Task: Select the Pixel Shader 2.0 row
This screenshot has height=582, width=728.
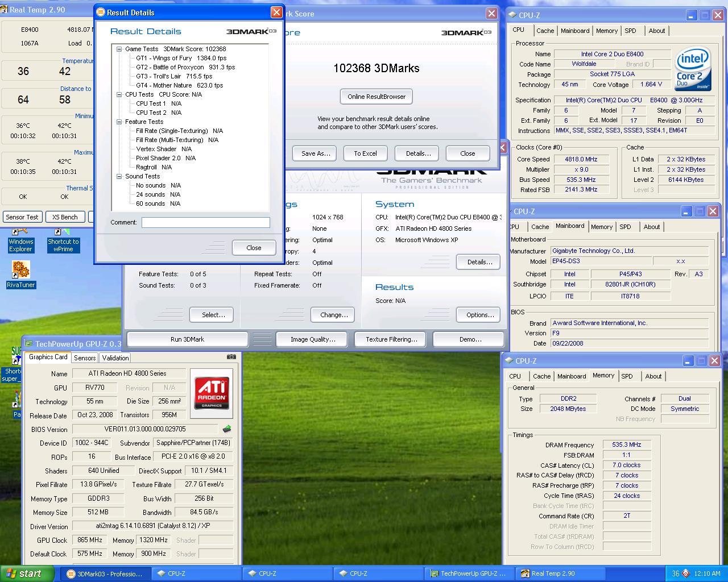Action: coord(166,158)
